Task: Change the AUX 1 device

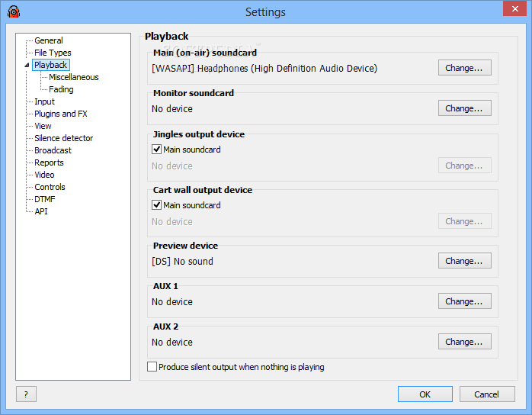Action: (x=464, y=301)
